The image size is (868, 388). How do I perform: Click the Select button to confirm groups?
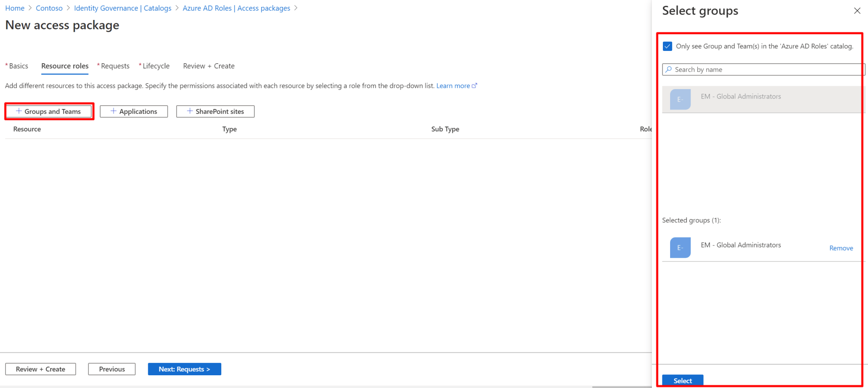(x=682, y=380)
